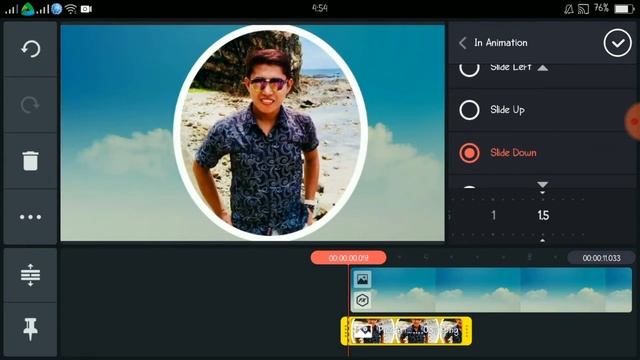
Task: Delete selected clip with trash icon
Action: [30, 160]
